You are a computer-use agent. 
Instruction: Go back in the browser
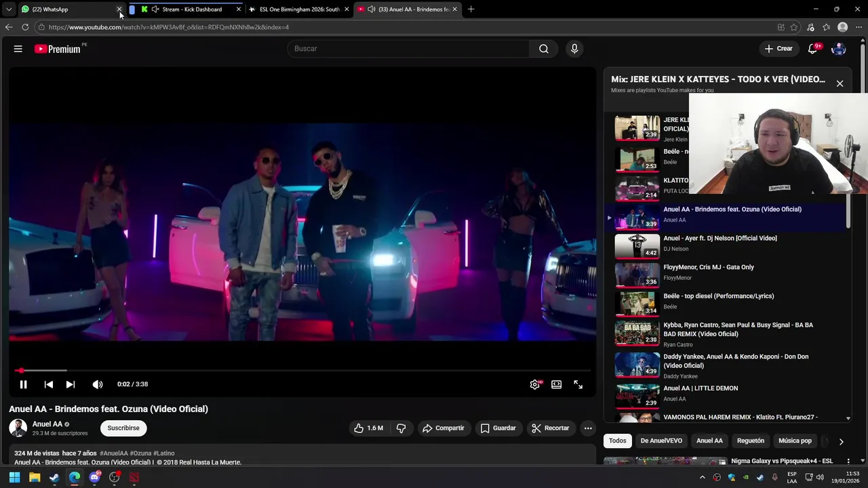click(x=9, y=27)
